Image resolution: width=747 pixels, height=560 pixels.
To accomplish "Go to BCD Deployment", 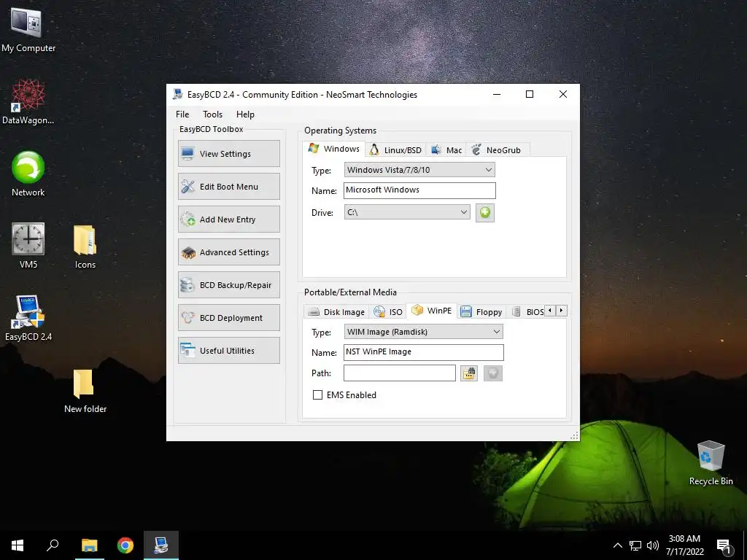I will (x=228, y=318).
